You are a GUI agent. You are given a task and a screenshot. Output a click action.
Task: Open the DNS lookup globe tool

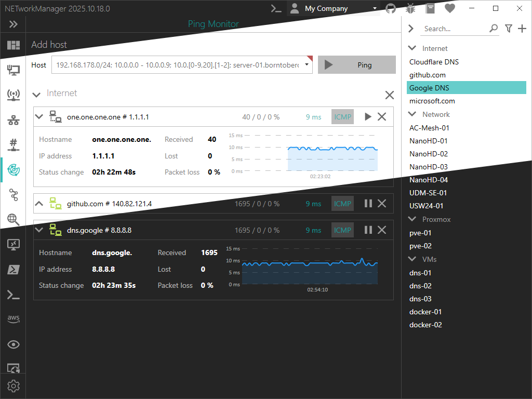point(14,220)
